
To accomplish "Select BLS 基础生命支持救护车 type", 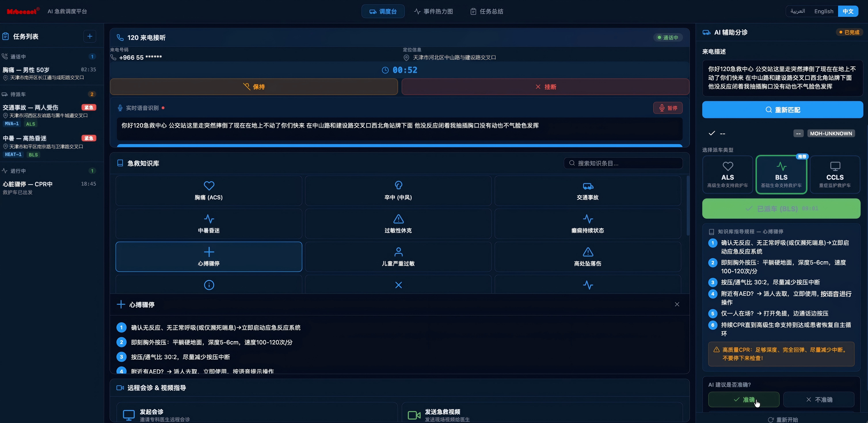I will [x=781, y=174].
